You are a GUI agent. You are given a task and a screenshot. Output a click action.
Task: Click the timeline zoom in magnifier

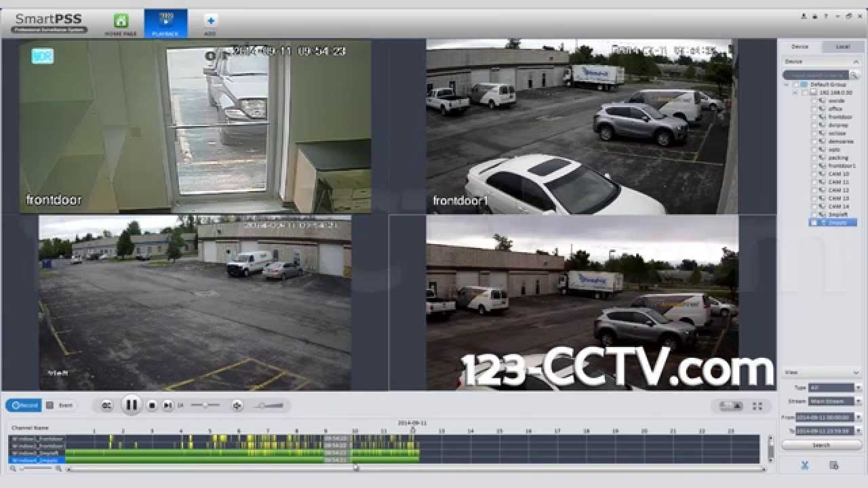(59, 468)
